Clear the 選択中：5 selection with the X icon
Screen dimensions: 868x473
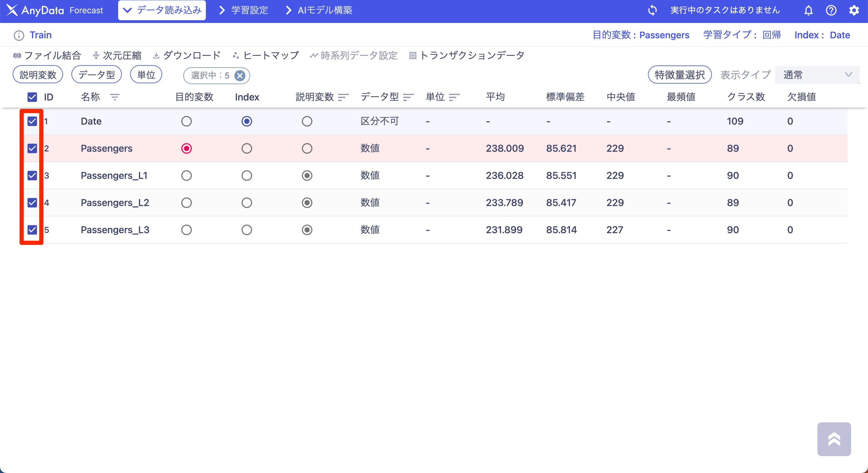pos(240,76)
